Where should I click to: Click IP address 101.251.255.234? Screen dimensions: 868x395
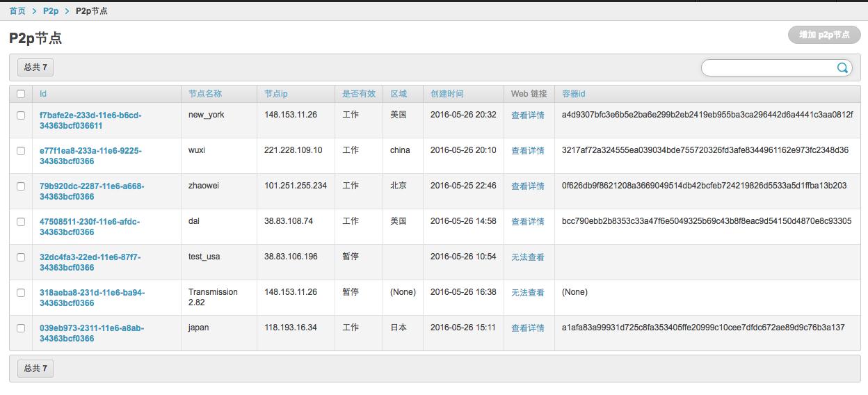pos(296,186)
